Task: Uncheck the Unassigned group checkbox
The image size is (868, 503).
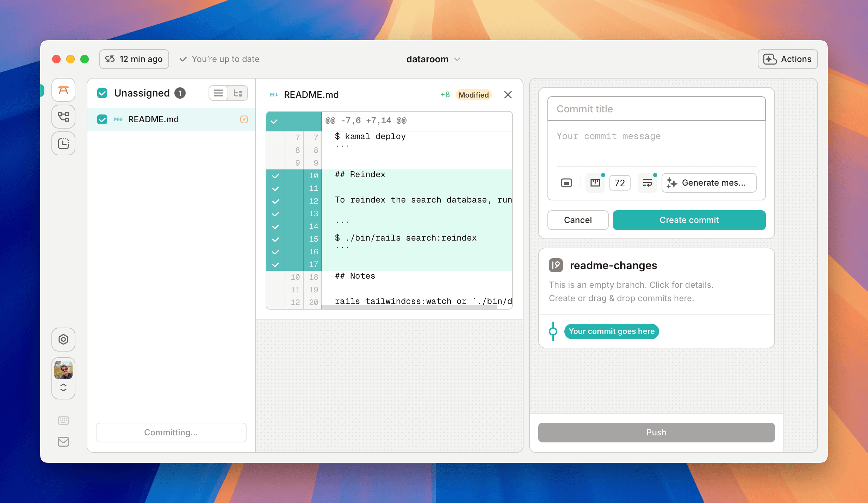Action: click(102, 93)
